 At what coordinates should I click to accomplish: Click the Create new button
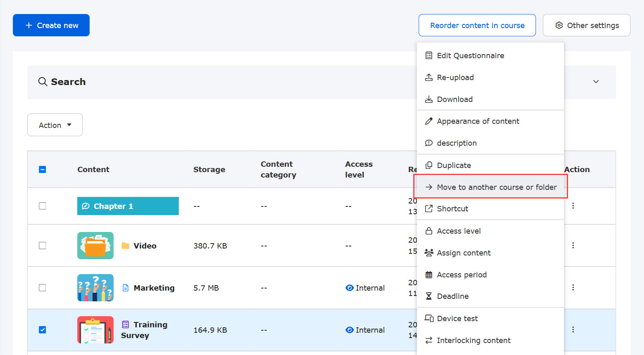pos(51,25)
